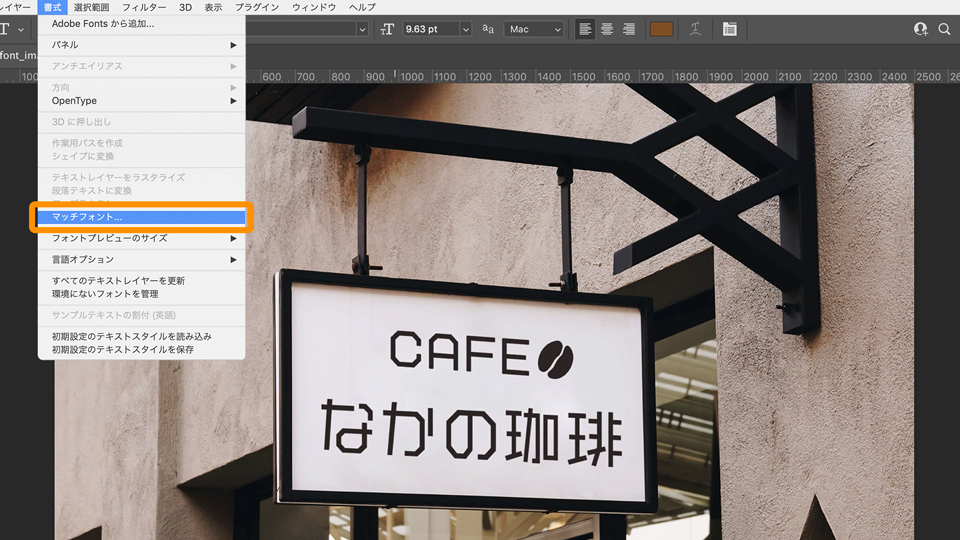The width and height of the screenshot is (960, 540).
Task: Align text left
Action: pos(585,29)
